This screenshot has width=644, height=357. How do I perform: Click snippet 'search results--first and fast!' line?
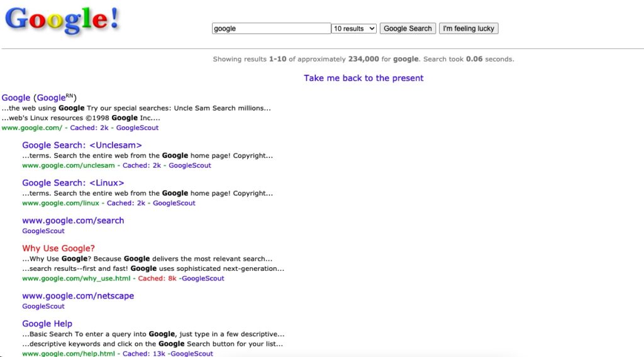(153, 268)
